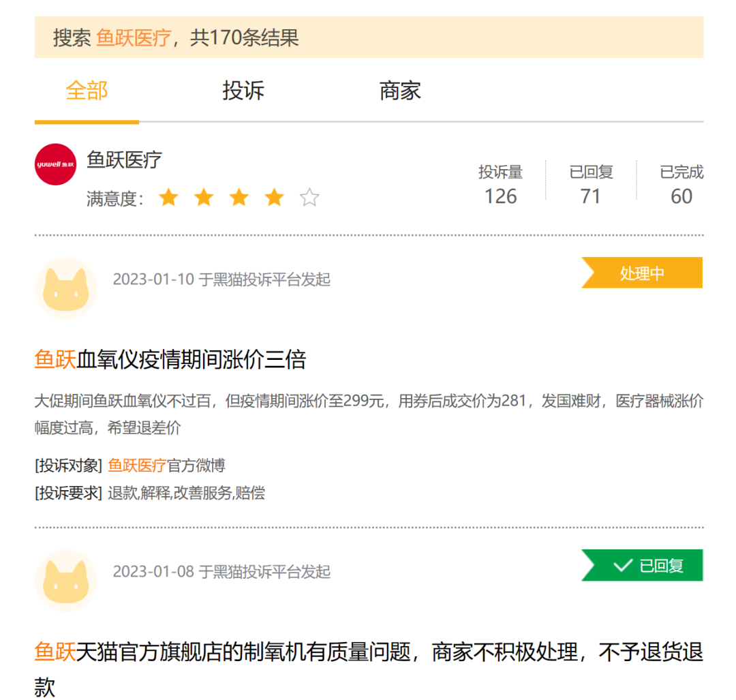
Task: Click the empty fifth satisfaction star
Action: [309, 198]
